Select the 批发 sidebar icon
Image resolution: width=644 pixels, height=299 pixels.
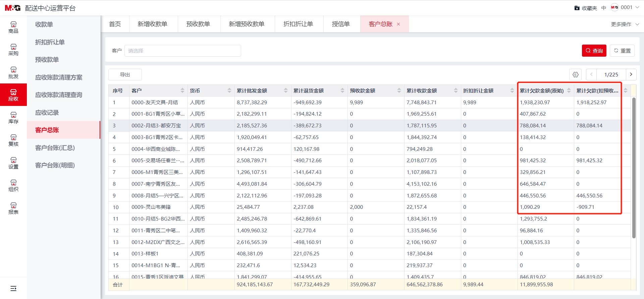[x=13, y=72]
